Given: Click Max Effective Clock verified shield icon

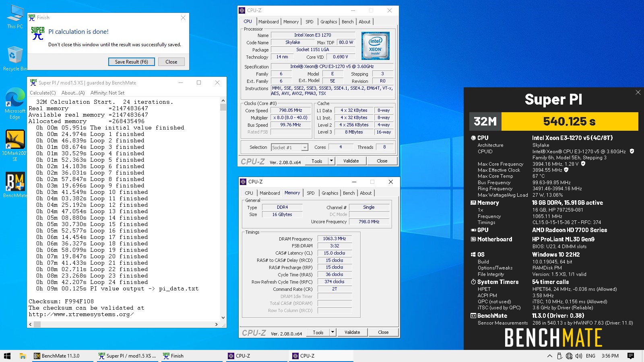Looking at the screenshot, I should point(566,170).
